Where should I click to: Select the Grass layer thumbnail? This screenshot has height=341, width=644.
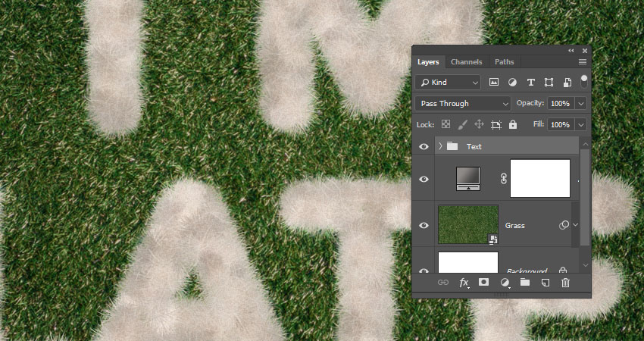[x=468, y=225]
